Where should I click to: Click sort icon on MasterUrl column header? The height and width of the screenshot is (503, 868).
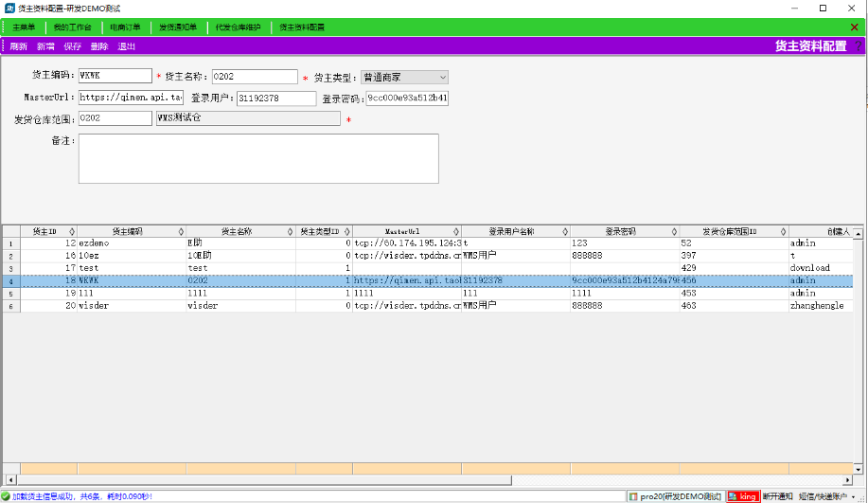[x=455, y=231]
